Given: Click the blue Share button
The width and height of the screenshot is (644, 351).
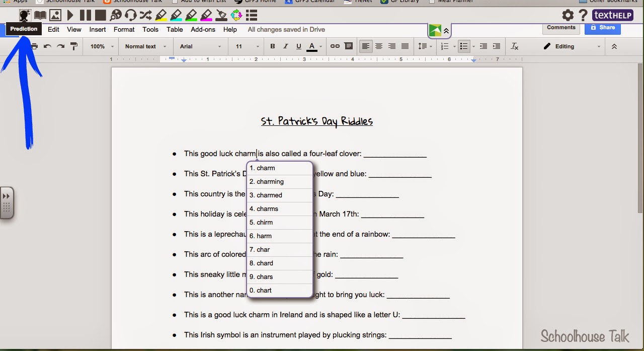Looking at the screenshot, I should point(602,28).
